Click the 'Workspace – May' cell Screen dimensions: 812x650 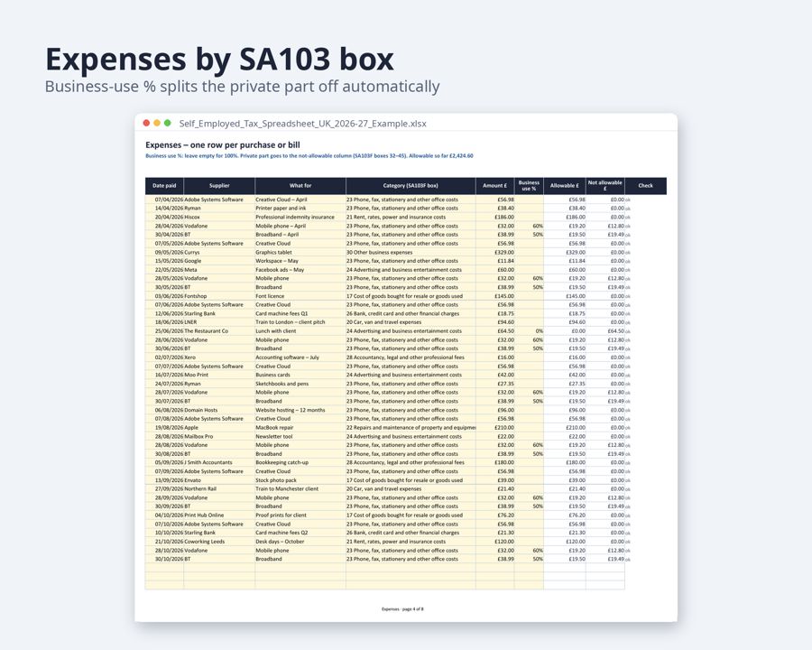(x=300, y=261)
